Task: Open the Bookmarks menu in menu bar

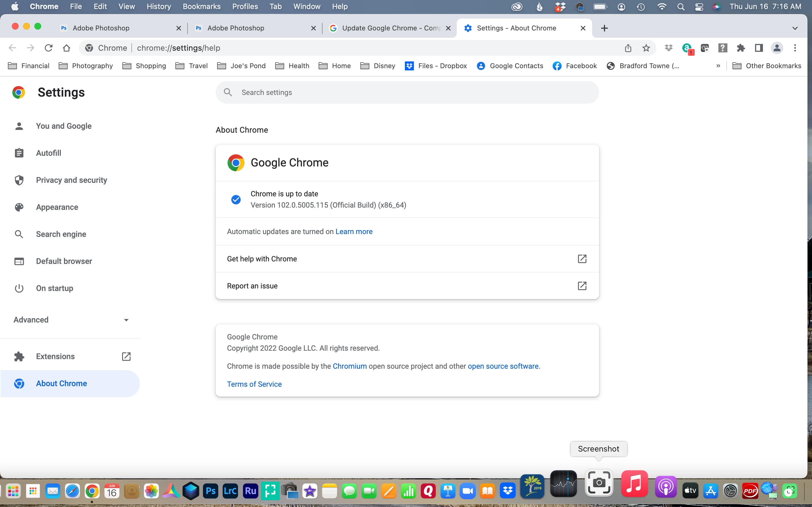Action: click(201, 7)
